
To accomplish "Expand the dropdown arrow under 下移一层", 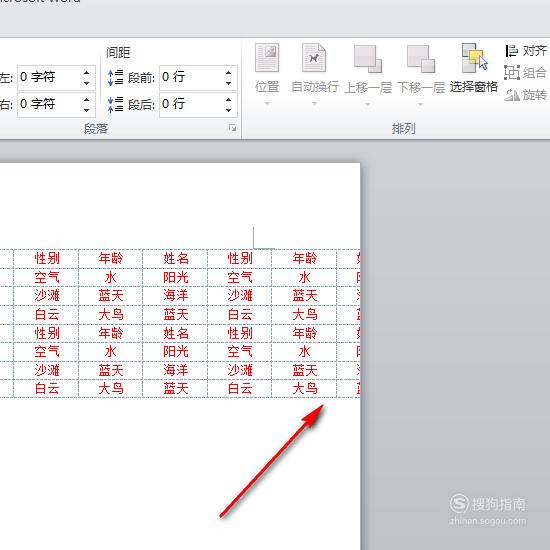I will coord(421,104).
